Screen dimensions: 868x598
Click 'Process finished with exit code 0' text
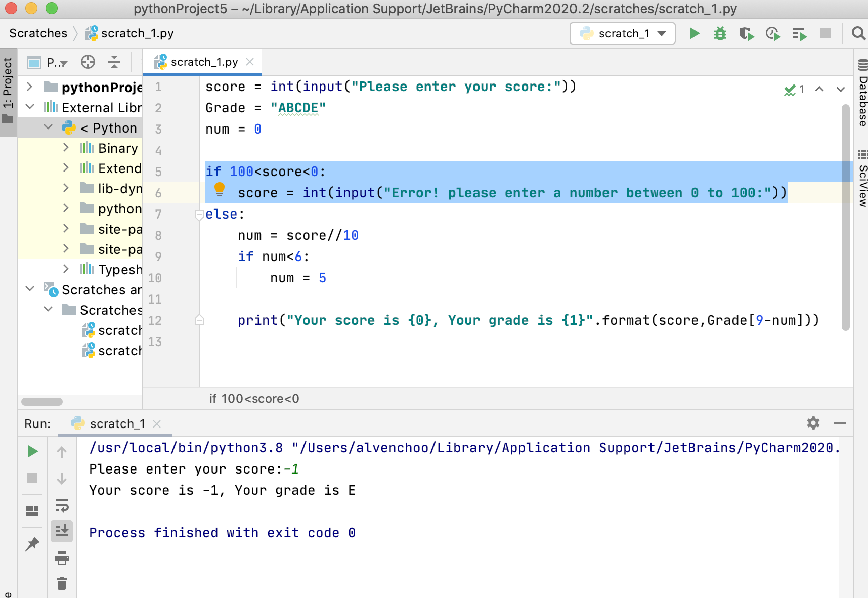point(222,533)
